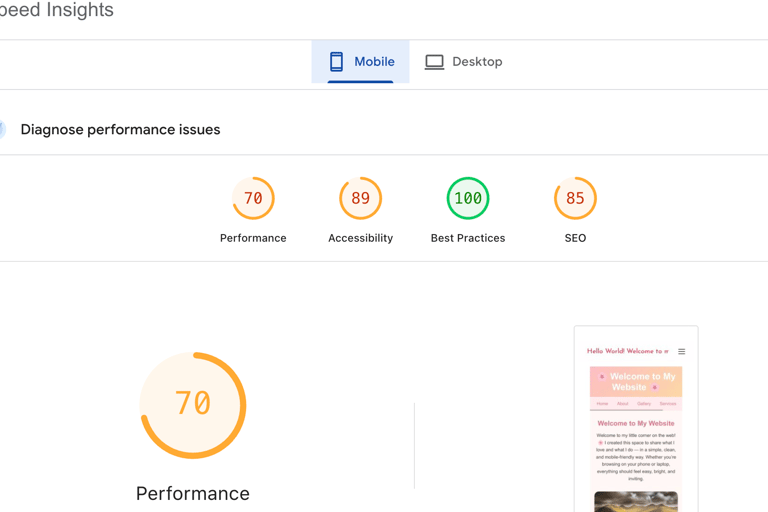Image resolution: width=768 pixels, height=512 pixels.
Task: Click the large Performance gauge showing 70
Action: pos(193,404)
